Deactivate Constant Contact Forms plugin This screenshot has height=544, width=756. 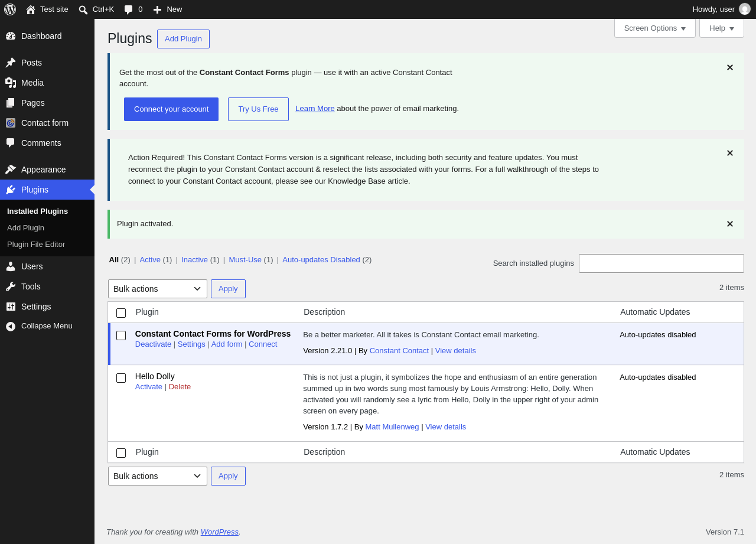click(x=153, y=344)
